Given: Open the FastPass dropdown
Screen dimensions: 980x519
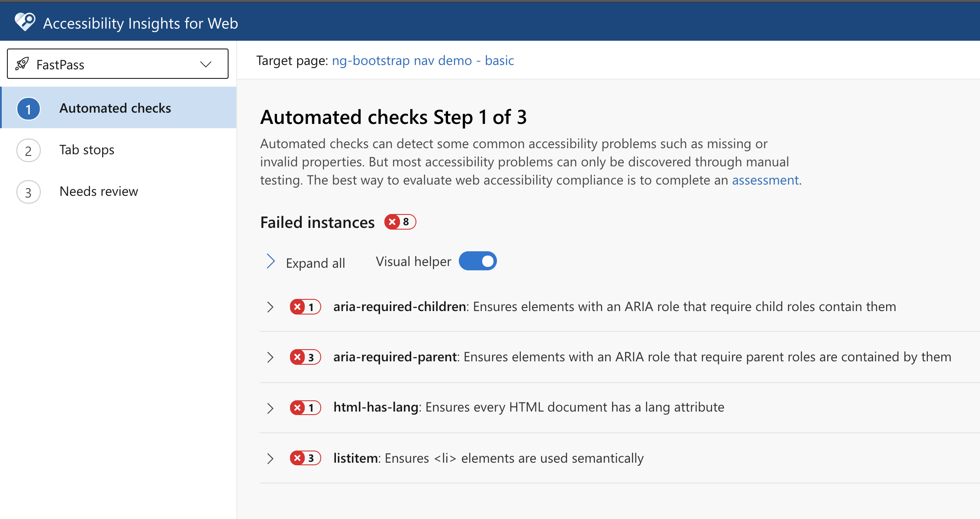Looking at the screenshot, I should (206, 64).
